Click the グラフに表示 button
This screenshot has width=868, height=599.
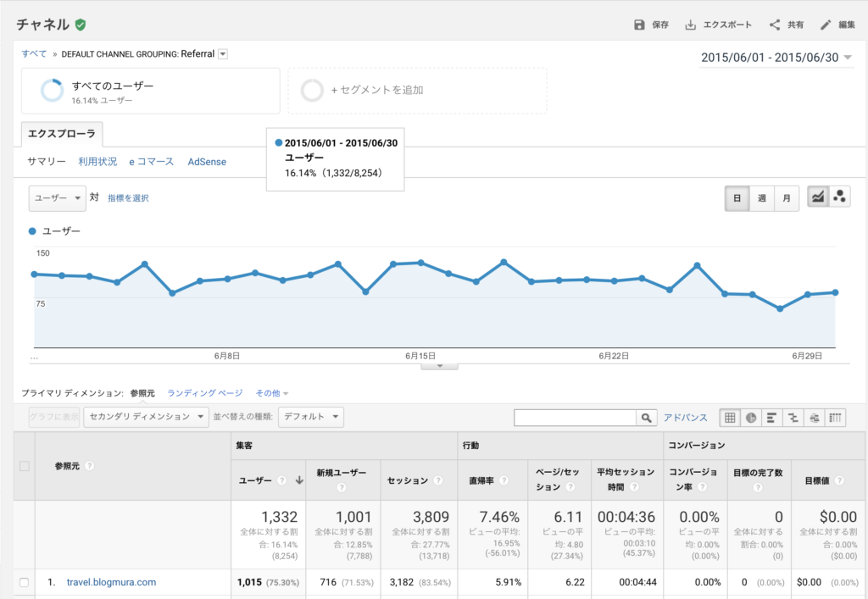(54, 417)
